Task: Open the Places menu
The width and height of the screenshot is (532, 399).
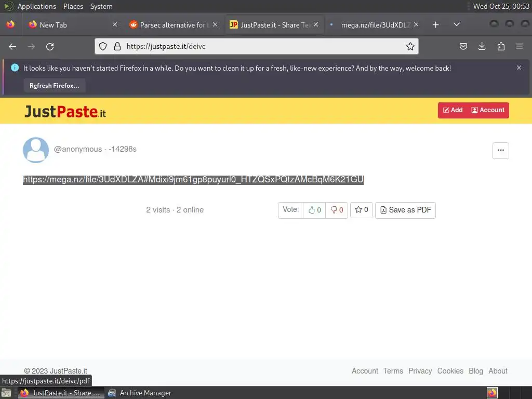Action: coord(73,6)
